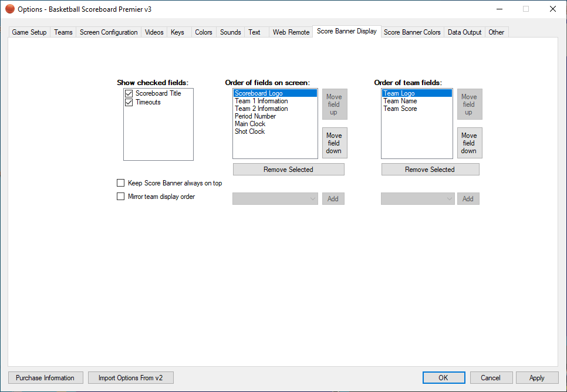Select Team Score in team fields list
This screenshot has width=567, height=392.
click(x=400, y=109)
